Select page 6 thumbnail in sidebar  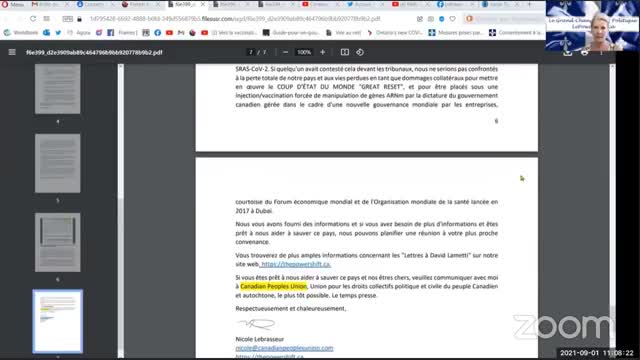[58, 242]
